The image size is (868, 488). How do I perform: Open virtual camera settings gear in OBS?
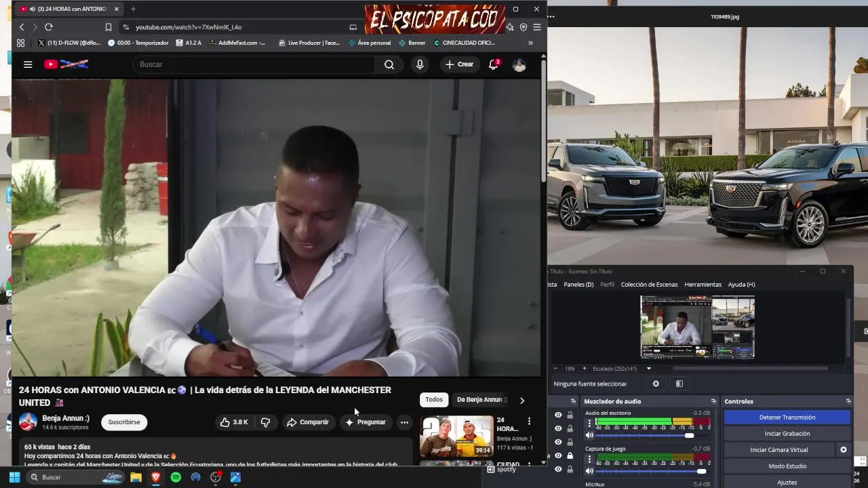pos(844,449)
